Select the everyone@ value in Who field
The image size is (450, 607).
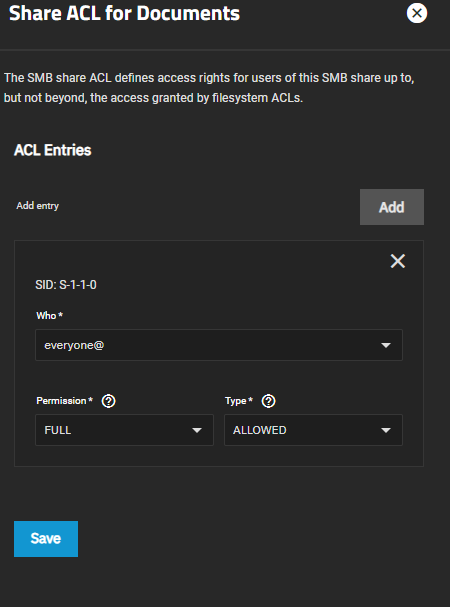(x=74, y=345)
